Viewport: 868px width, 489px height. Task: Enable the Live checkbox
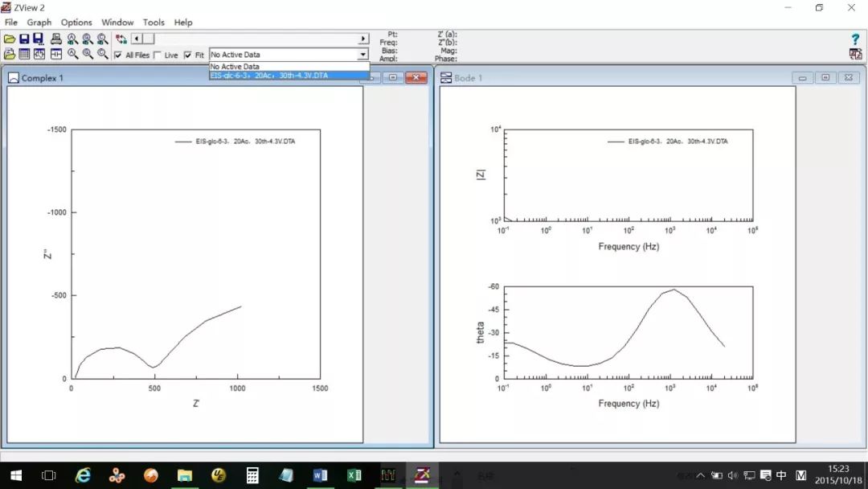158,55
